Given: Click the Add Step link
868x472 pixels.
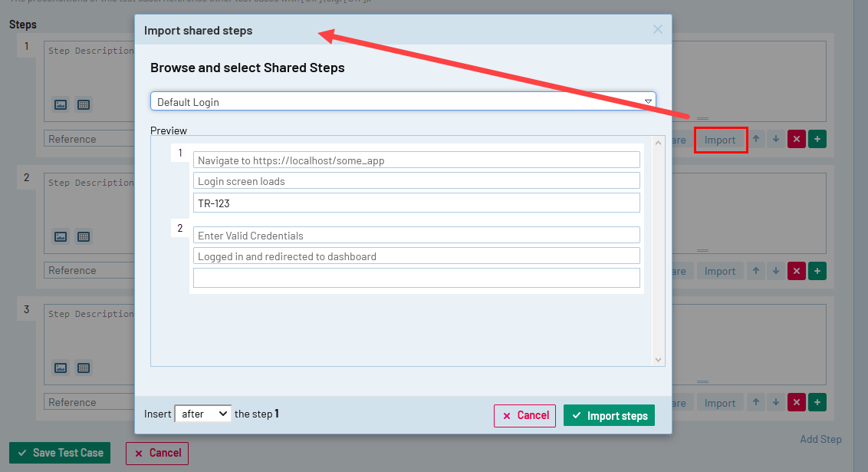Looking at the screenshot, I should [x=820, y=440].
